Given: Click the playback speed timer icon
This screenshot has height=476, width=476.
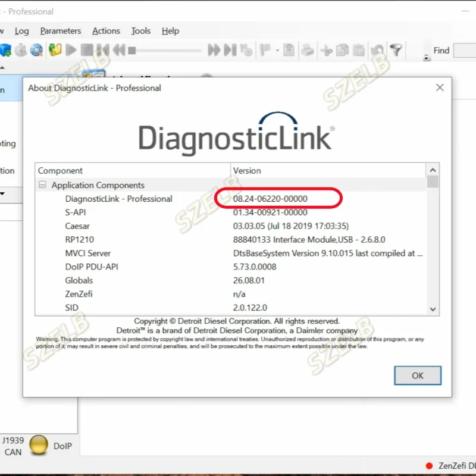Looking at the screenshot, I should click(246, 50).
